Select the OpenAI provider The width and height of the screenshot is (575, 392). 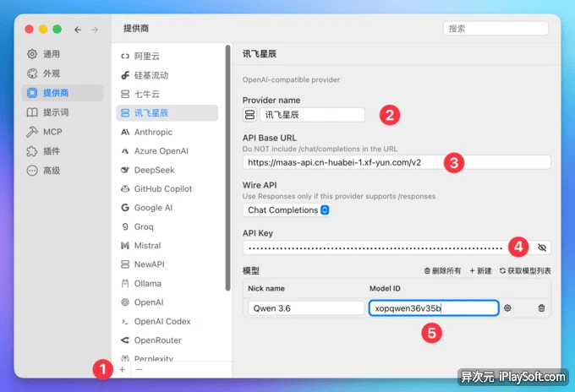pyautogui.click(x=167, y=302)
